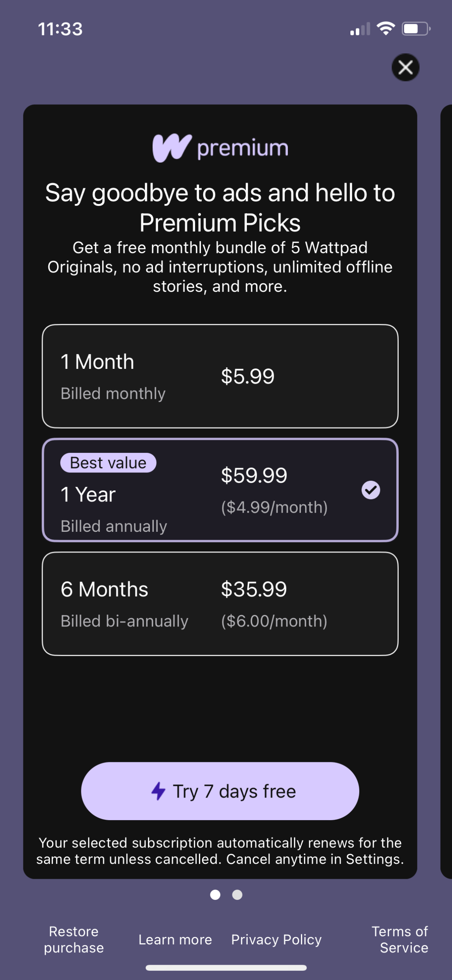Select the 1 Year billed annually plan
452x980 pixels.
tap(220, 490)
